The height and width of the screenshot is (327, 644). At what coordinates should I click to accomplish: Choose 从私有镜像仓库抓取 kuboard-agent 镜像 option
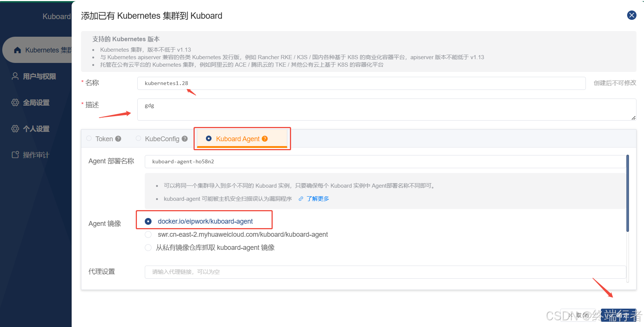click(148, 248)
